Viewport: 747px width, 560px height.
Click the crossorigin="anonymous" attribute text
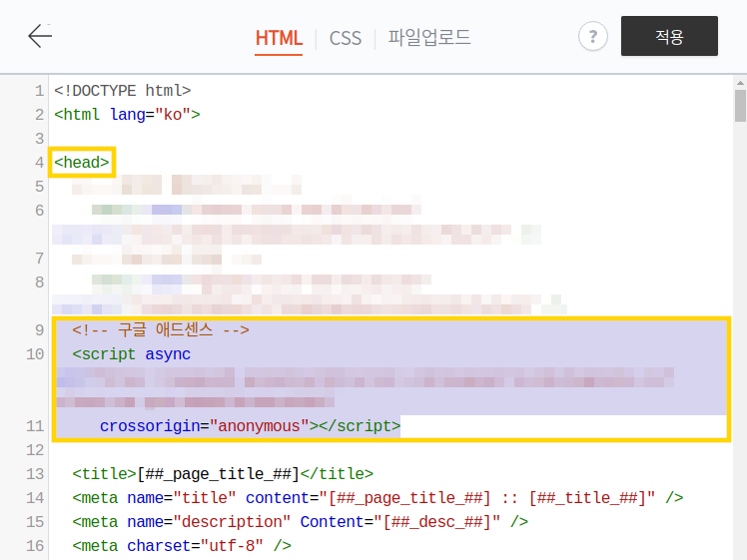205,425
